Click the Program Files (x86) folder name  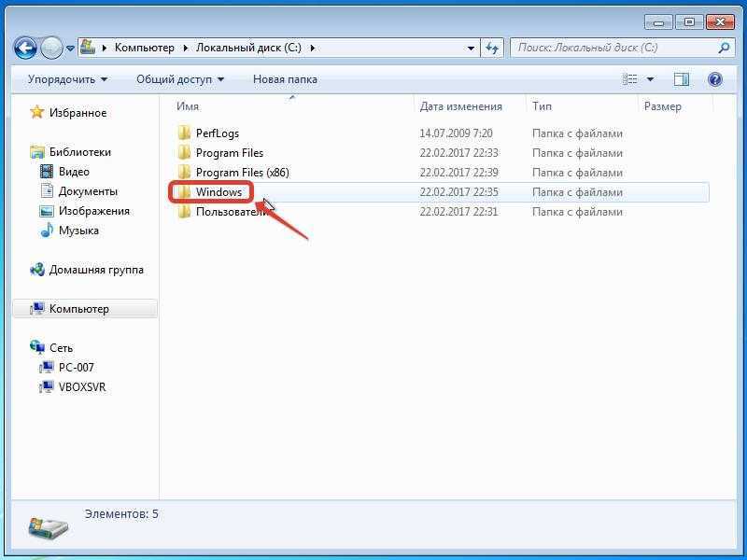(x=243, y=173)
